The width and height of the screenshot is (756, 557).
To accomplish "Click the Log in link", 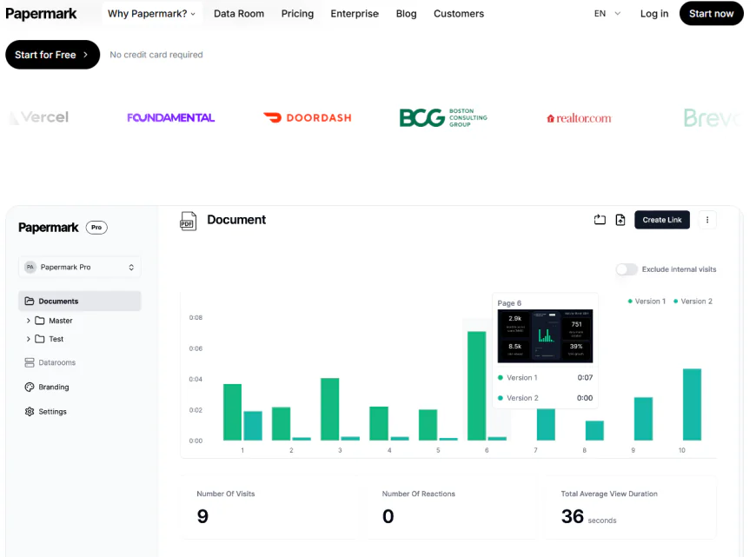I will 654,14.
